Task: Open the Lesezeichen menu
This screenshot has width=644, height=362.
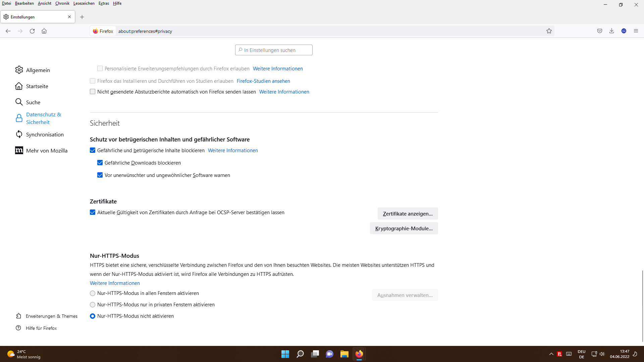Action: [x=84, y=3]
